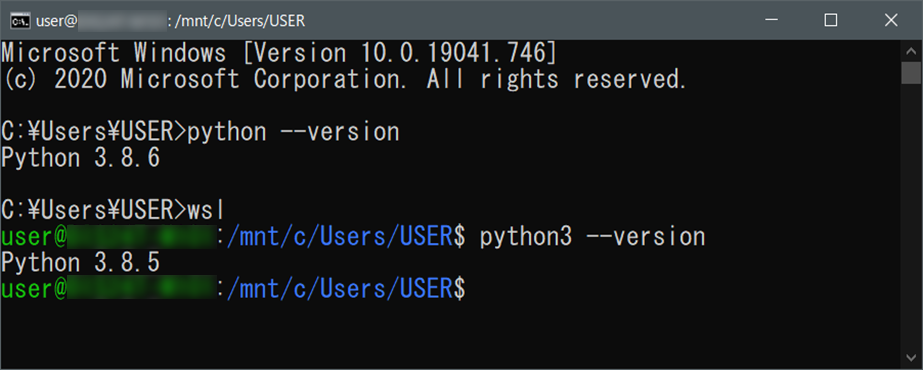Viewport: 923px width, 370px height.
Task: Click the Microsoft Corporation copyright line
Action: (344, 79)
